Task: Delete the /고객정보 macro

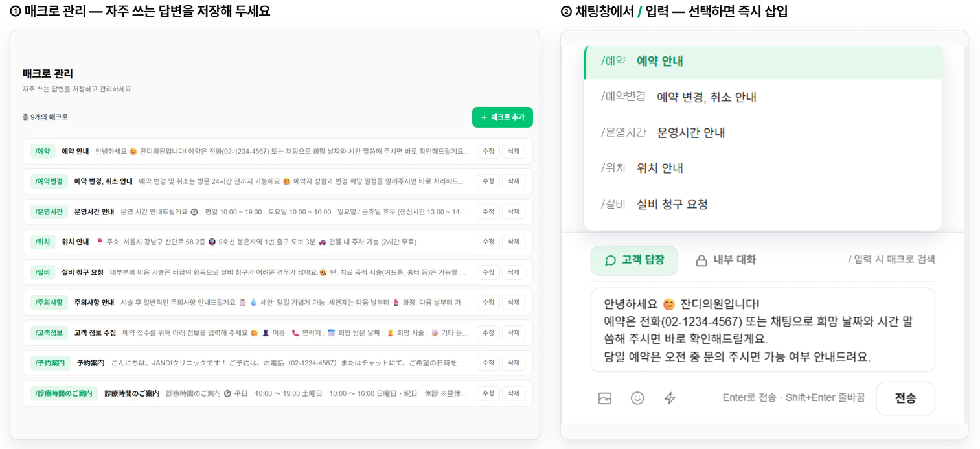Action: (x=514, y=333)
